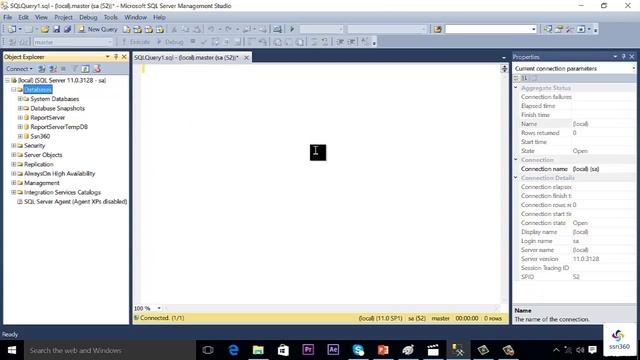Select the Replication folder

pyautogui.click(x=38, y=164)
